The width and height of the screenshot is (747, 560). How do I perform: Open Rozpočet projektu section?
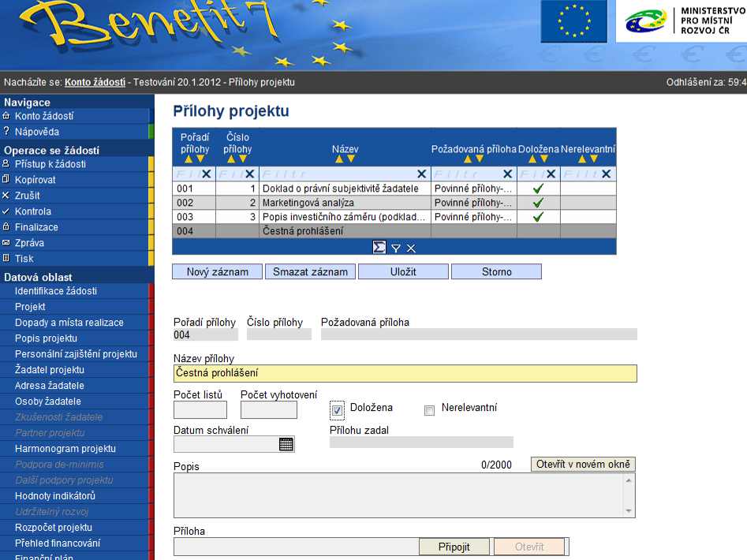tap(54, 527)
